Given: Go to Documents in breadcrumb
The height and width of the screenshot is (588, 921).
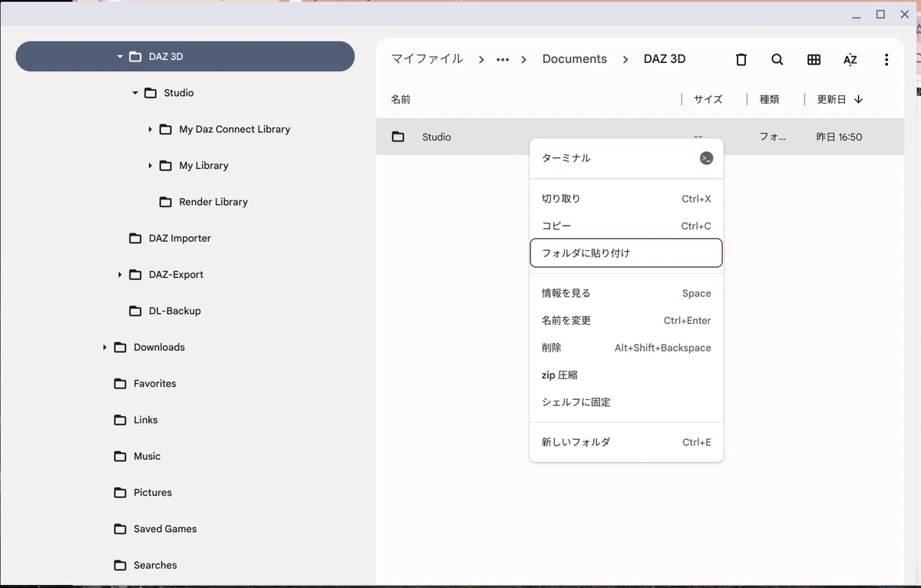Looking at the screenshot, I should point(574,59).
